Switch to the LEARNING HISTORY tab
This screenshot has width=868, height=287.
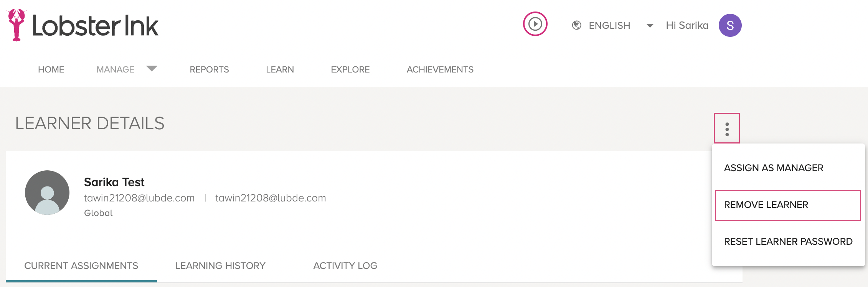pyautogui.click(x=220, y=266)
